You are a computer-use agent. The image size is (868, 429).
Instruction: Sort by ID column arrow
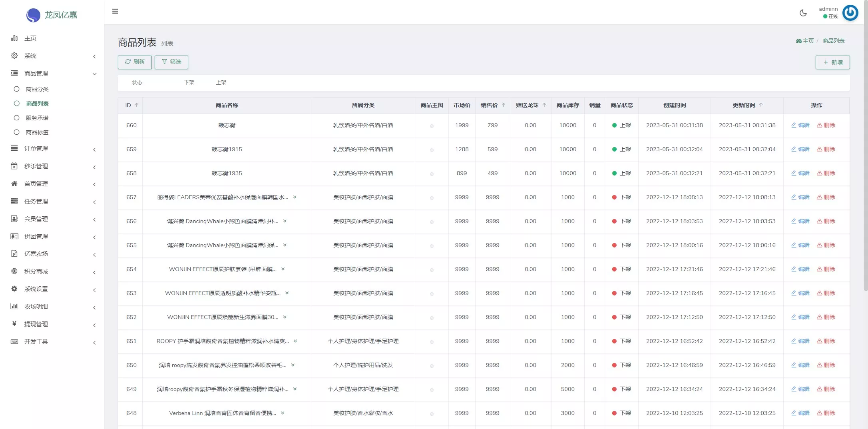coord(137,105)
